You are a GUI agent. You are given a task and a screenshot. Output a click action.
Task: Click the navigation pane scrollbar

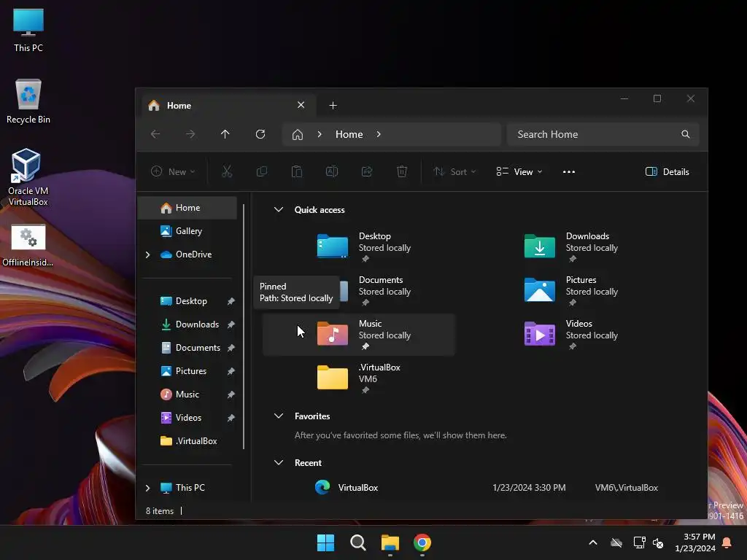click(x=244, y=326)
